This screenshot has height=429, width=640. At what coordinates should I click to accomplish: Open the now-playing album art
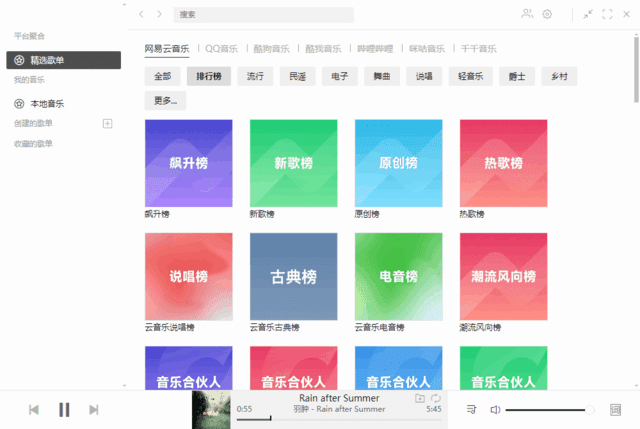tap(211, 409)
